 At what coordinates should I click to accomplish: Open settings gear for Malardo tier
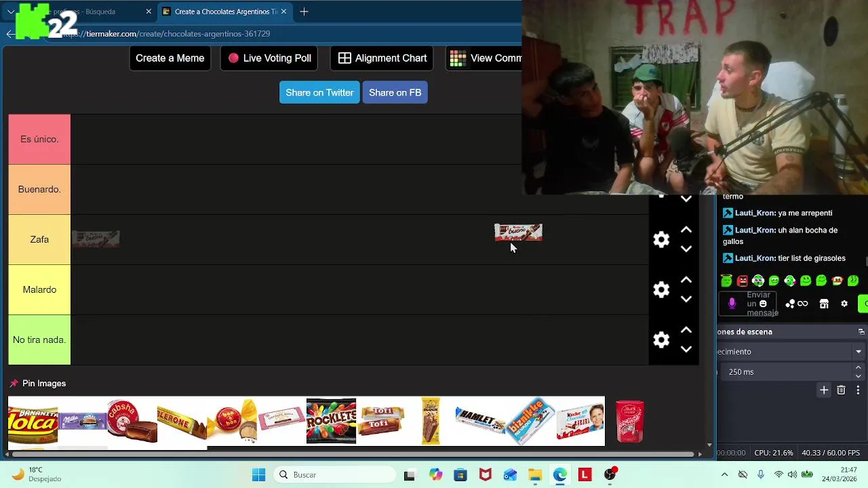[x=661, y=289]
